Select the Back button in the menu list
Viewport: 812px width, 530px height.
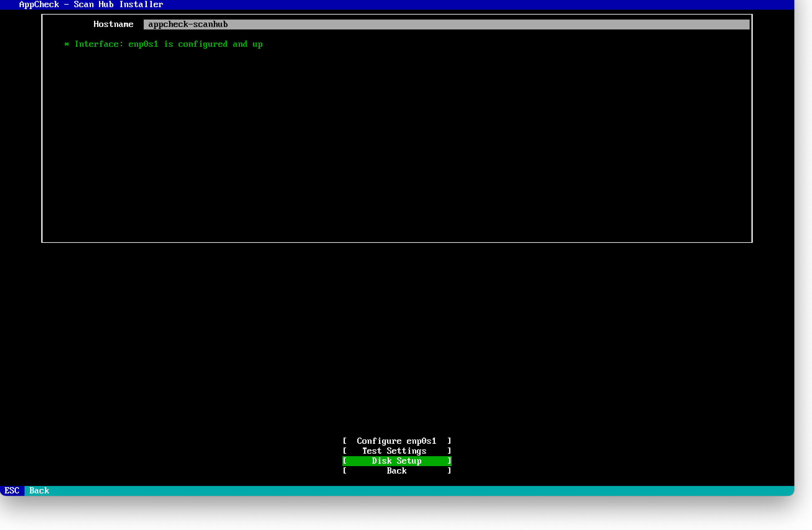pyautogui.click(x=397, y=471)
